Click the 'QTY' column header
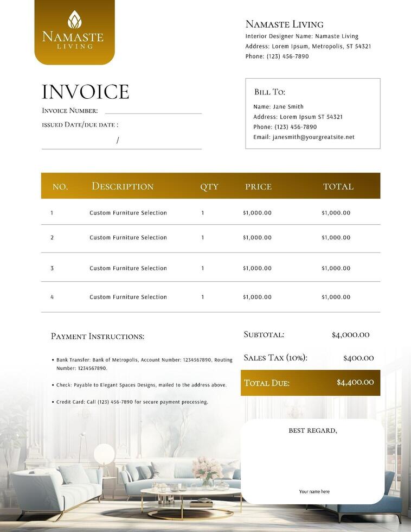 coord(209,187)
